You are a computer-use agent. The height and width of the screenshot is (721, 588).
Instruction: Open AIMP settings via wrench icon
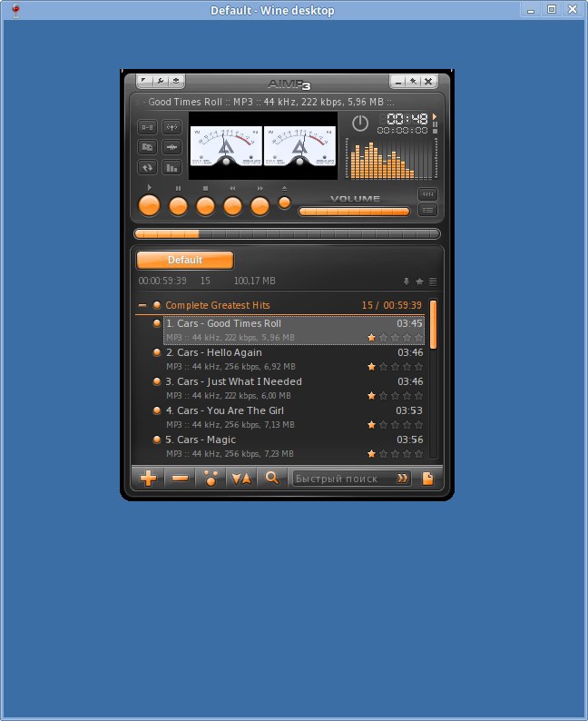pyautogui.click(x=160, y=81)
